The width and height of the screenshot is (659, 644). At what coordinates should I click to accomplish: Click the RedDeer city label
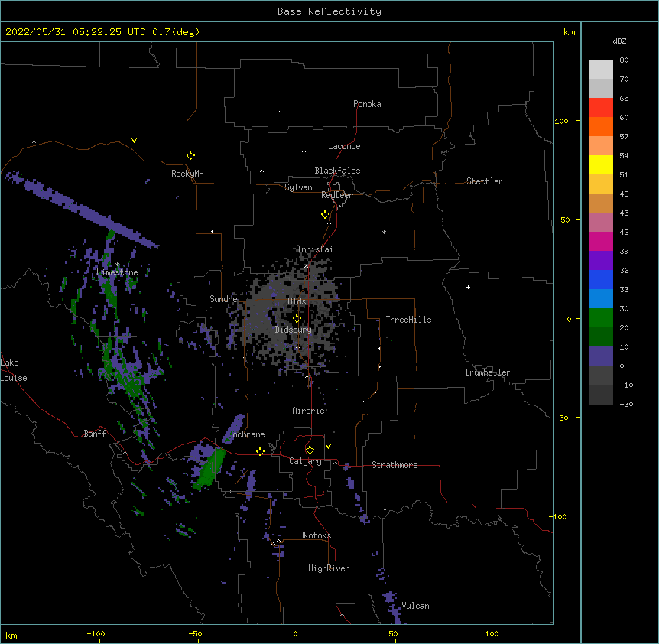[x=336, y=195]
